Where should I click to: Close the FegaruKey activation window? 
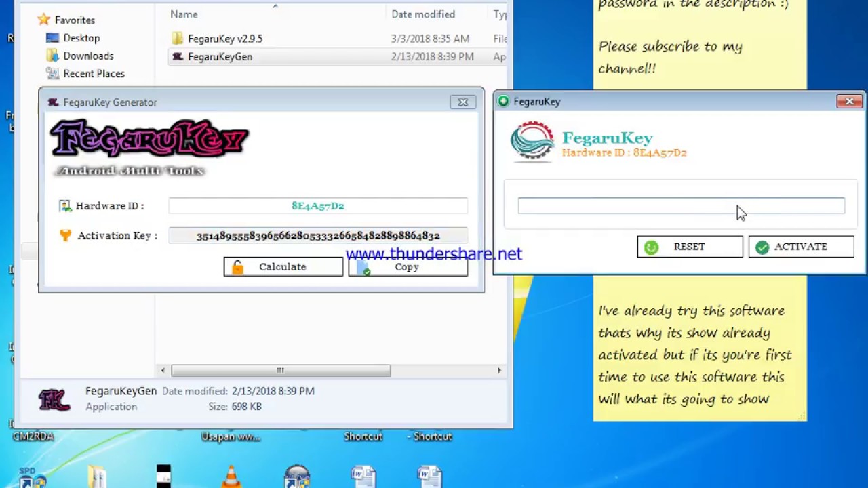[850, 102]
